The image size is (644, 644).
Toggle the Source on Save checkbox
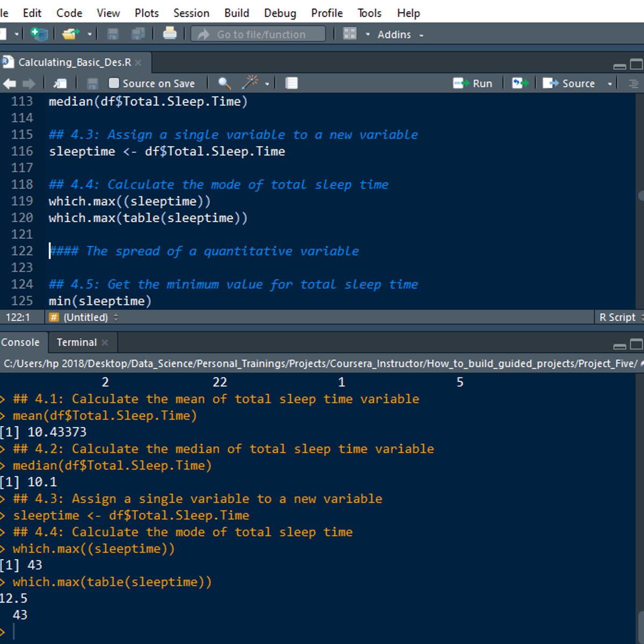coord(114,83)
